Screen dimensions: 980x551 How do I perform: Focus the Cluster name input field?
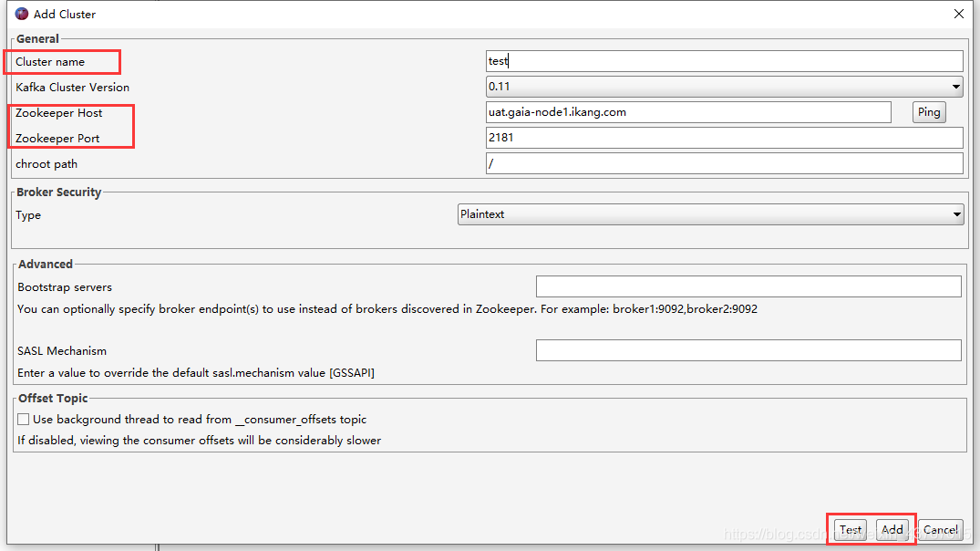coord(725,61)
